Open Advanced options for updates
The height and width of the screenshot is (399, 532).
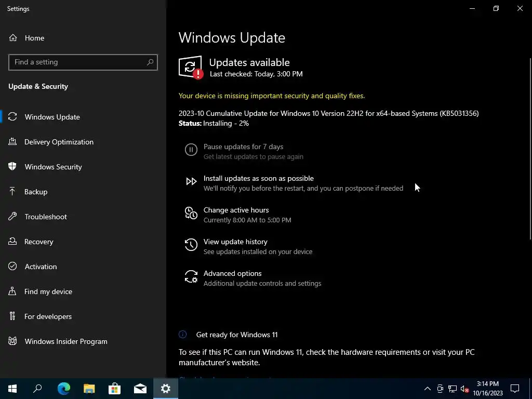click(x=253, y=278)
